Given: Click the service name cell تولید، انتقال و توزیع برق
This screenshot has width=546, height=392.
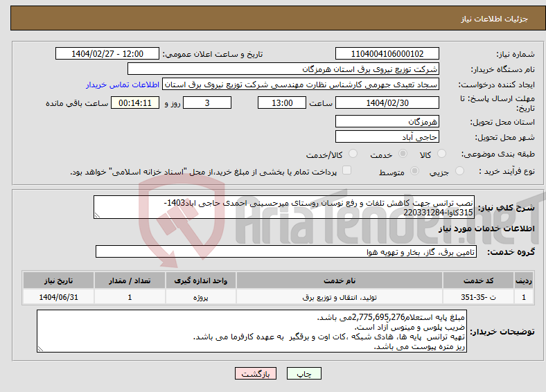Looking at the screenshot, I should click(340, 297).
